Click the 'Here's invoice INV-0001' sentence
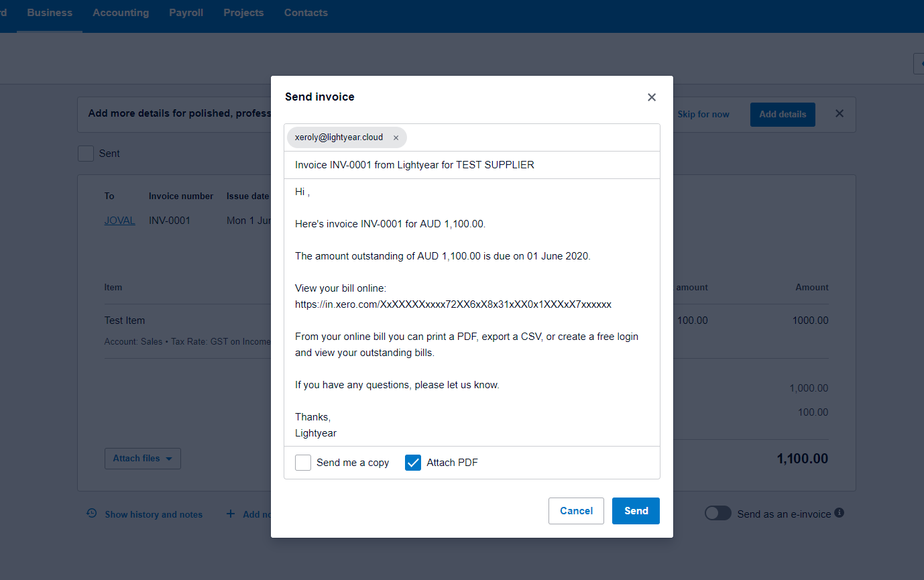The height and width of the screenshot is (580, 924). (390, 224)
